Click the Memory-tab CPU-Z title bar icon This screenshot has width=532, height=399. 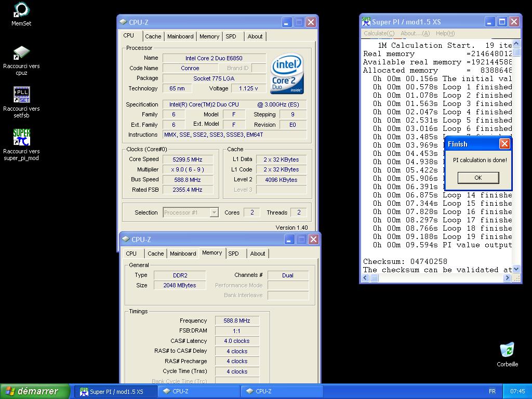pos(126,239)
